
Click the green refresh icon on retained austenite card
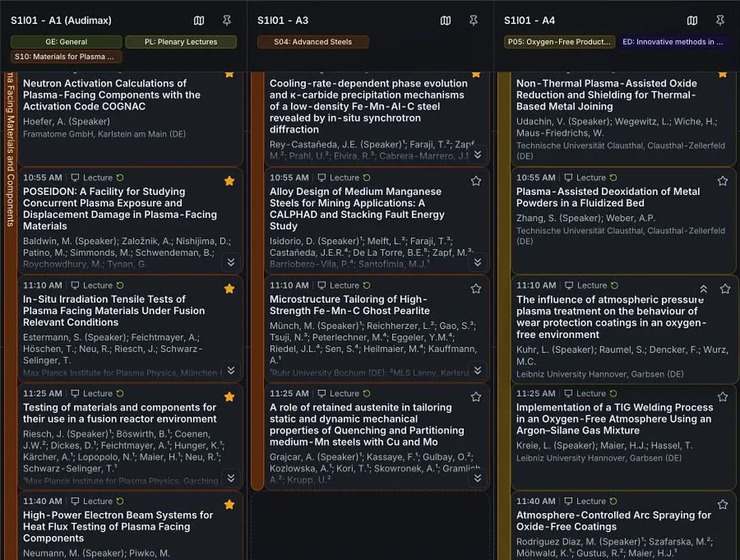click(x=367, y=393)
